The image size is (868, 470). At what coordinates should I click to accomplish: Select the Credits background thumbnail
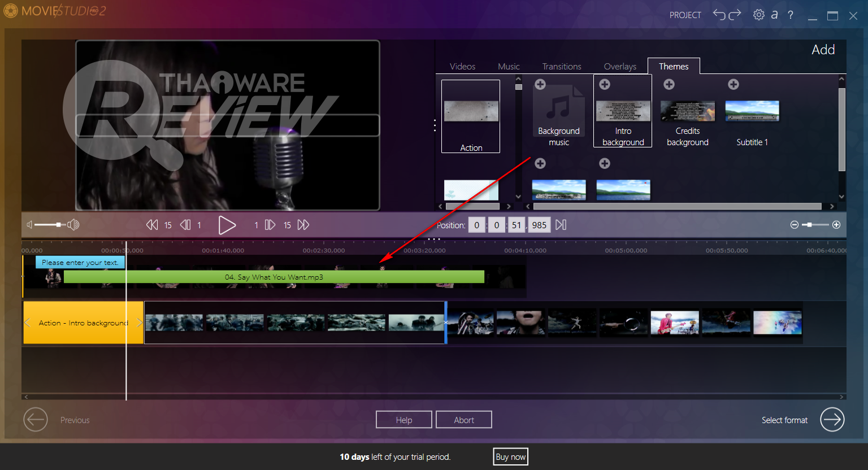[688, 111]
